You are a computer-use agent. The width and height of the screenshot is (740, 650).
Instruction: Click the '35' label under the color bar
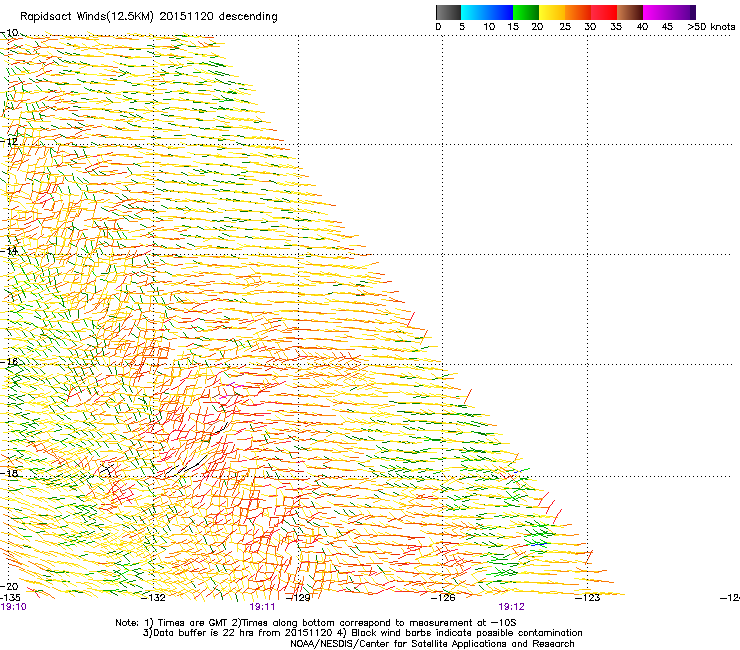(616, 27)
